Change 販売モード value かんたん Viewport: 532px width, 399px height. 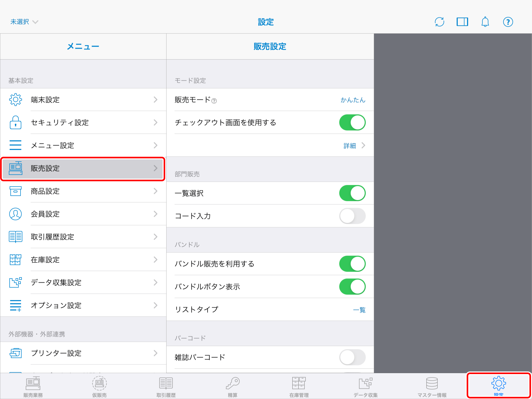click(x=353, y=100)
